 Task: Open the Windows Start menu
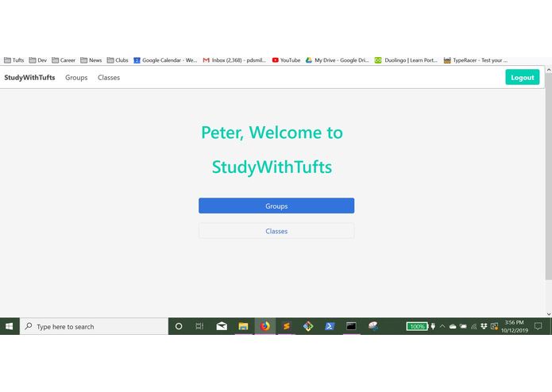click(10, 326)
